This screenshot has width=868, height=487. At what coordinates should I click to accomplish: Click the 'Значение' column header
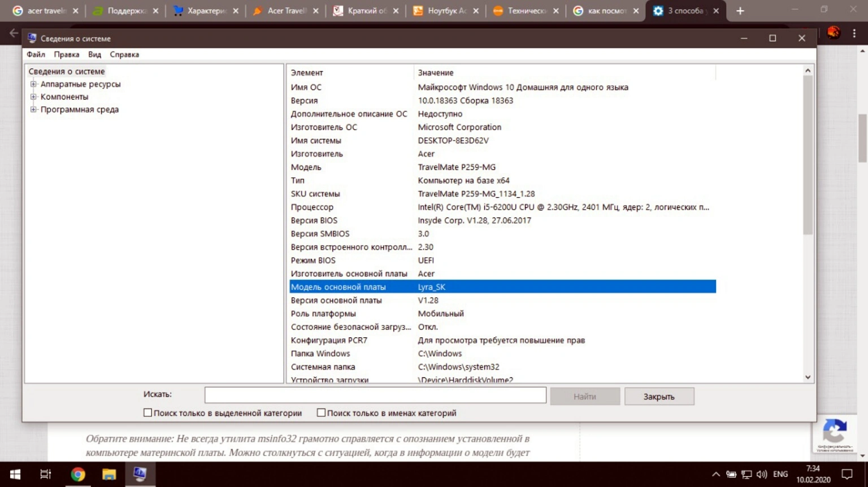point(565,72)
